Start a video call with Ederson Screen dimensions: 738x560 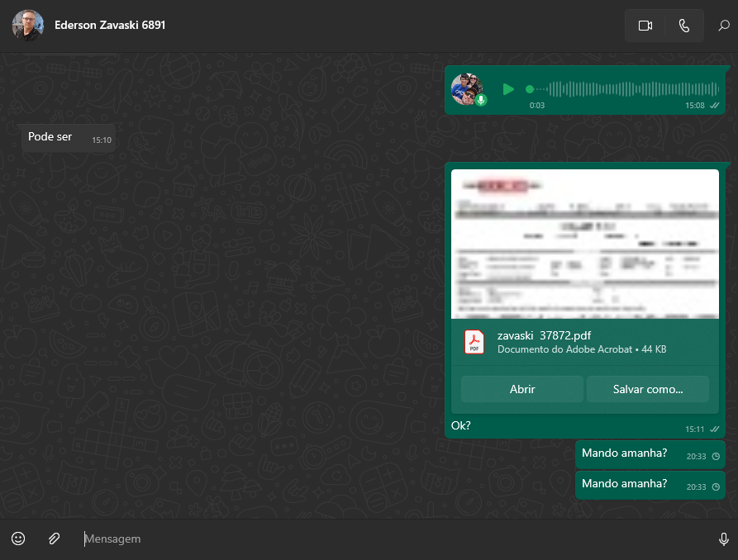click(645, 26)
